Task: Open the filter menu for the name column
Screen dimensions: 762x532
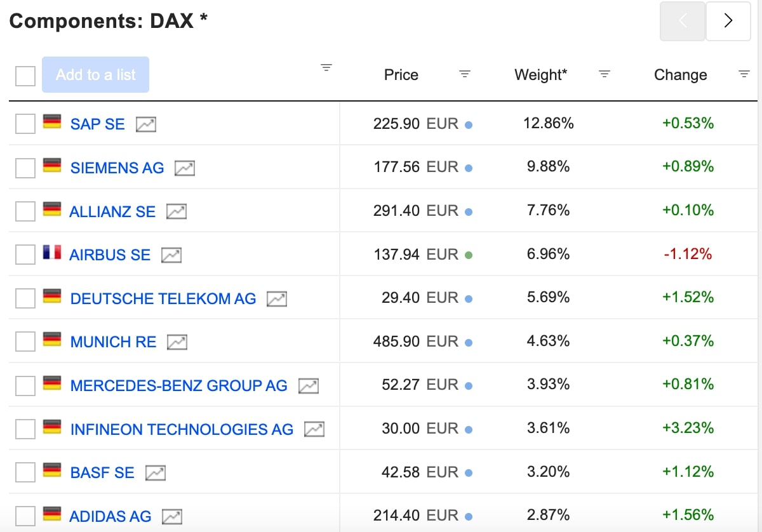Action: 326,67
